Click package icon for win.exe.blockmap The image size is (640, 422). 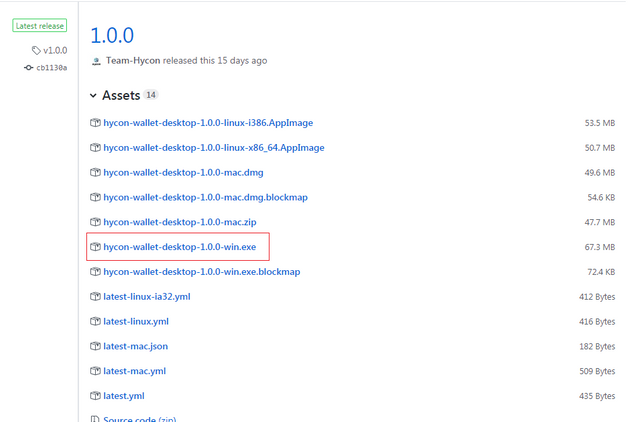coord(95,272)
